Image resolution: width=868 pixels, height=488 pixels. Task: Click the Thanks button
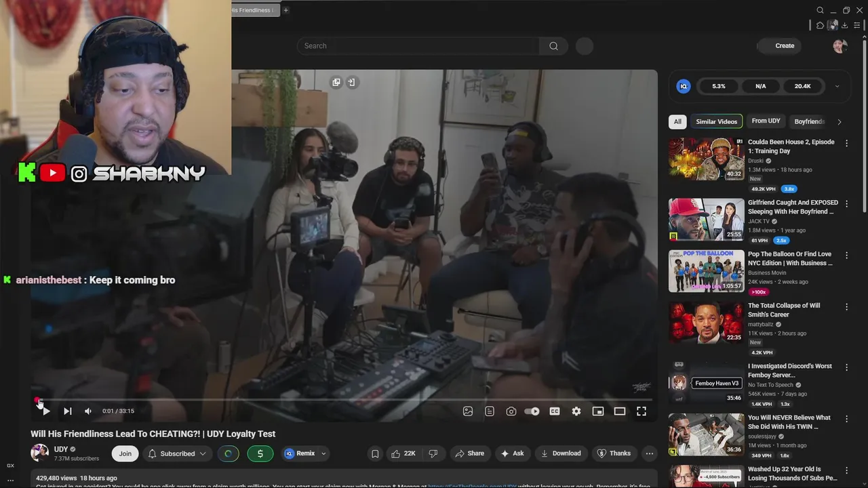(614, 453)
